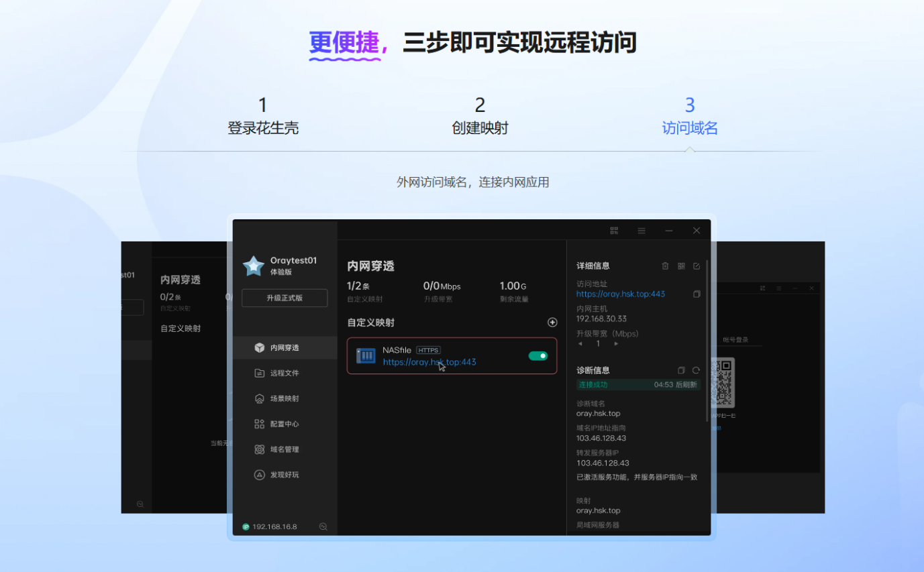Go to 配置中心 in the sidebar
924x572 pixels.
coord(285,424)
